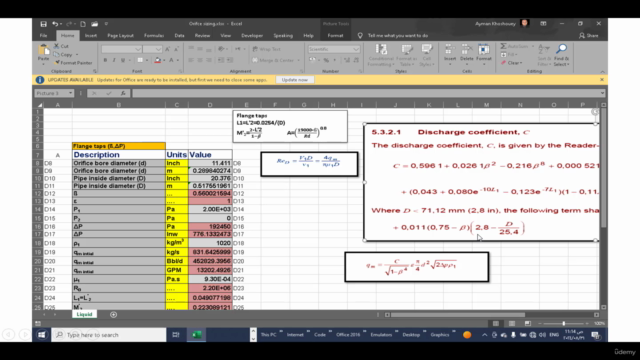Screen dimensions: 640x360
Task: Click the Task View icon on taskbar
Action: pyautogui.click(x=176, y=335)
